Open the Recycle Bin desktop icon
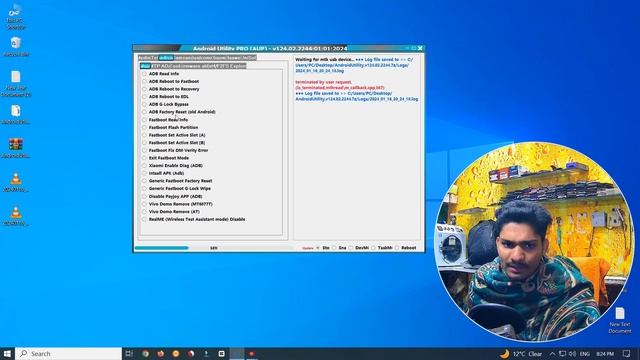 (16, 46)
